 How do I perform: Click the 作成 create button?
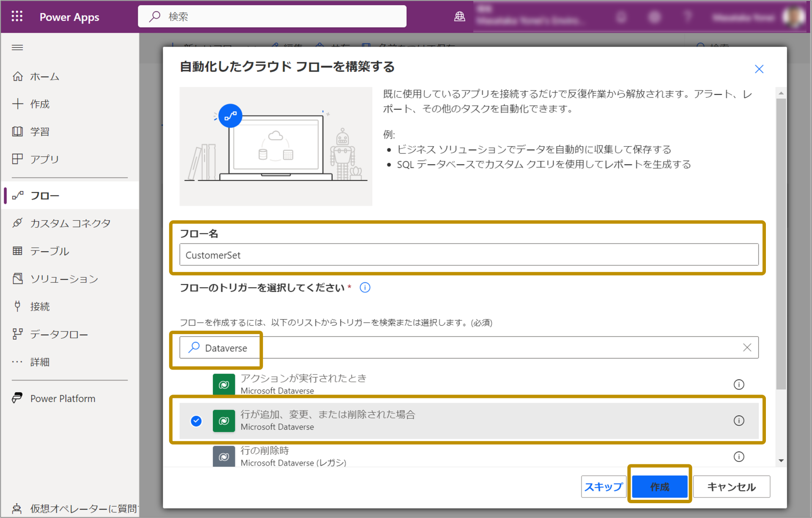(x=660, y=487)
